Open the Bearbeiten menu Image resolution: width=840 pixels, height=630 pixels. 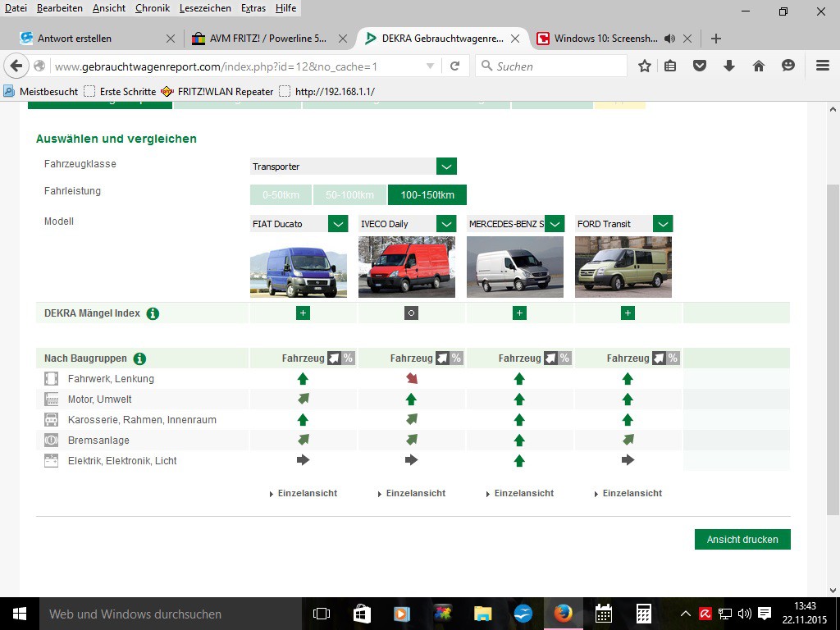click(x=59, y=8)
